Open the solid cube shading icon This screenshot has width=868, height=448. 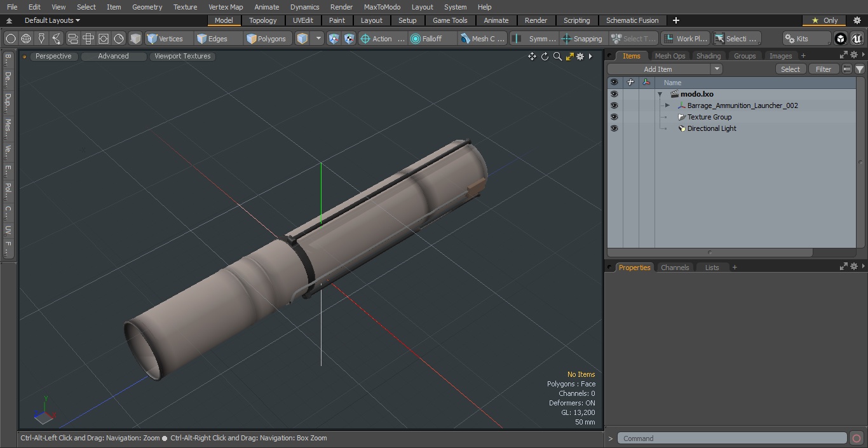135,39
